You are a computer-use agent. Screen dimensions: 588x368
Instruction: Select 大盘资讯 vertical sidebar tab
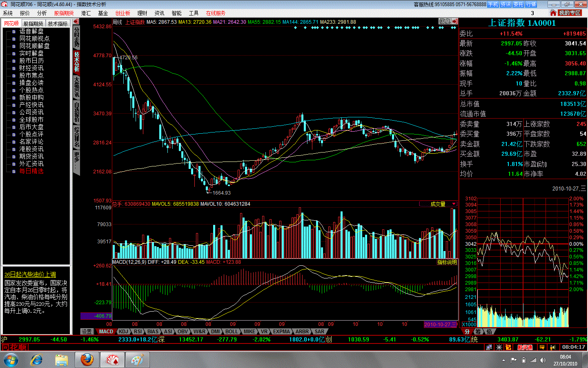point(76,87)
